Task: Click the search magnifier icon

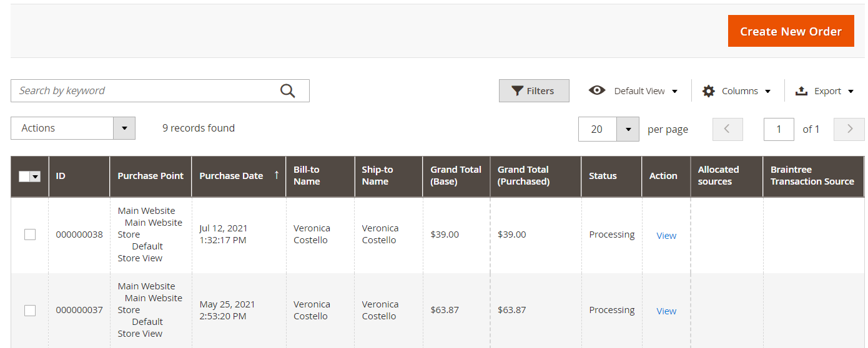Action: pos(287,91)
